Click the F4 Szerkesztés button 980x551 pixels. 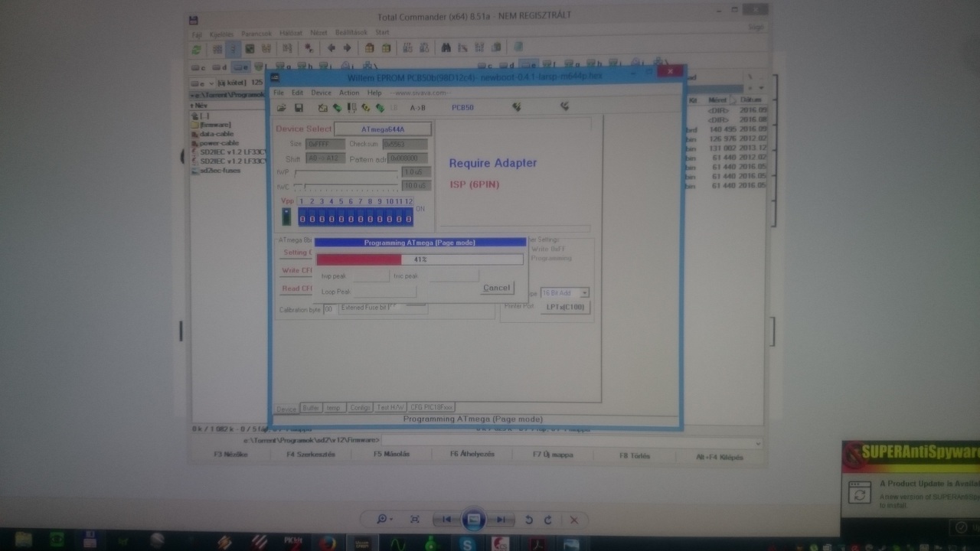[x=312, y=455]
